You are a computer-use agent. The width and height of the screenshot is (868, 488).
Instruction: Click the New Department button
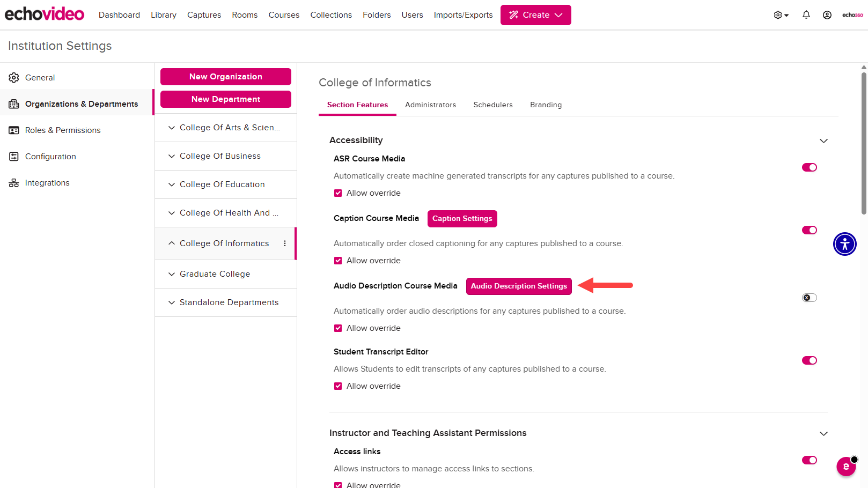coord(226,99)
